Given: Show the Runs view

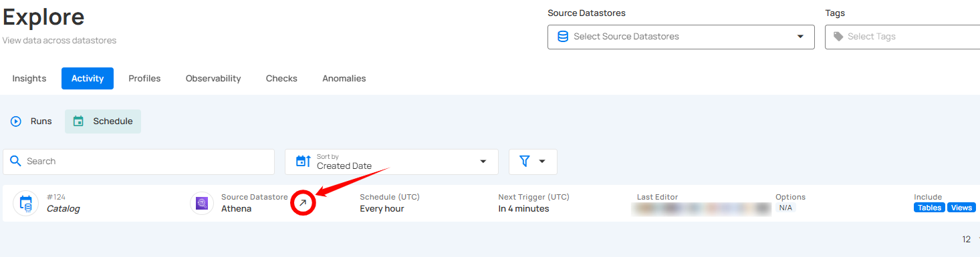Looking at the screenshot, I should pos(31,121).
